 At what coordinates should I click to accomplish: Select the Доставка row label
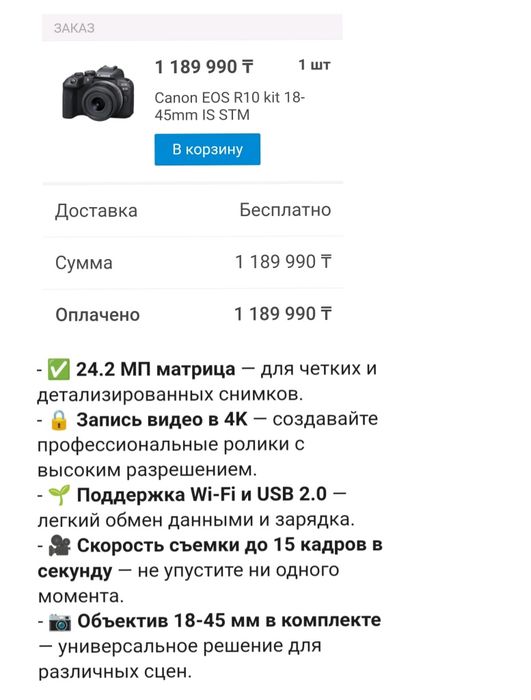click(x=96, y=211)
